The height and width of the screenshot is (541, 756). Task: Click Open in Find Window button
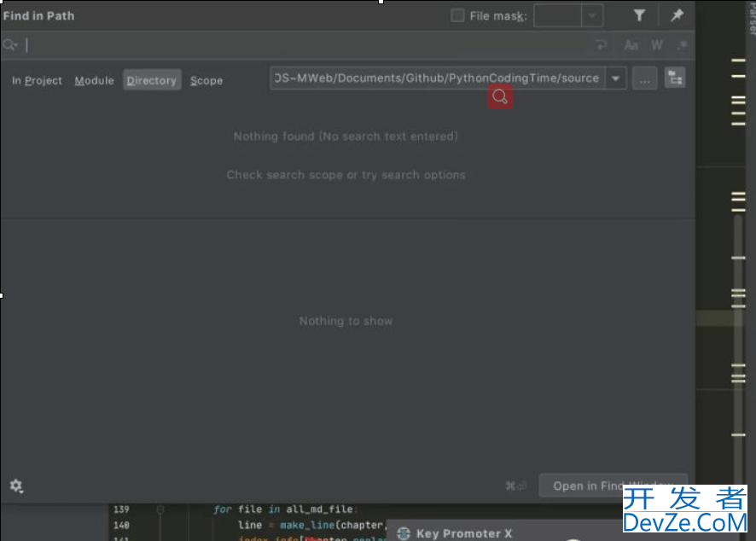[x=614, y=486]
